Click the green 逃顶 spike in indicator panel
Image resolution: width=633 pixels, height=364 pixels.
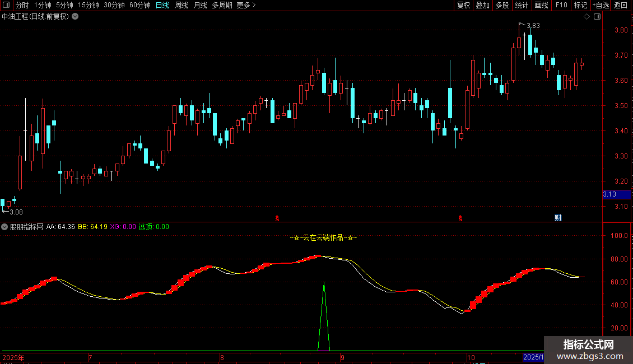(x=324, y=317)
